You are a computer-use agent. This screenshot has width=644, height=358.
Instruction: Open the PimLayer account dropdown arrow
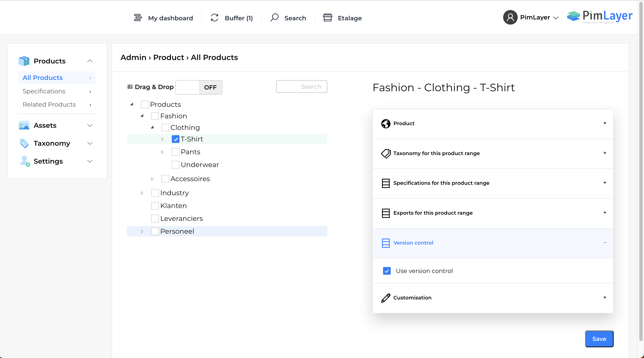556,18
